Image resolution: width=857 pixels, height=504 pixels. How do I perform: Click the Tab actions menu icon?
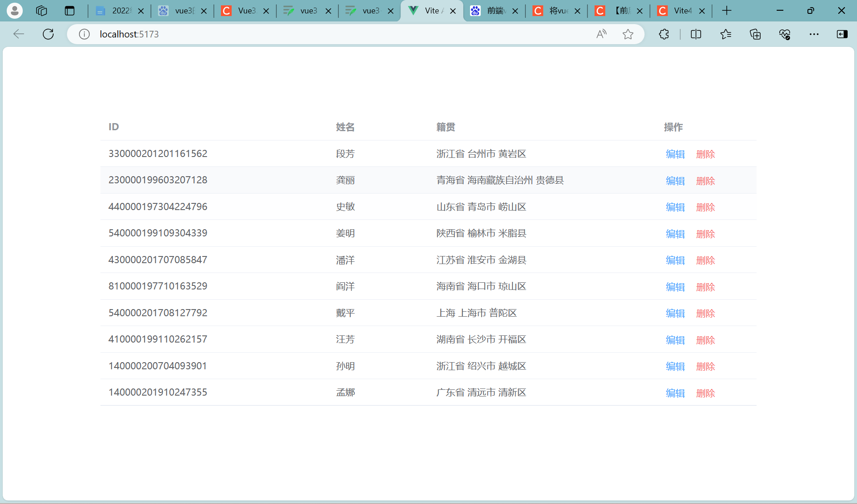69,11
